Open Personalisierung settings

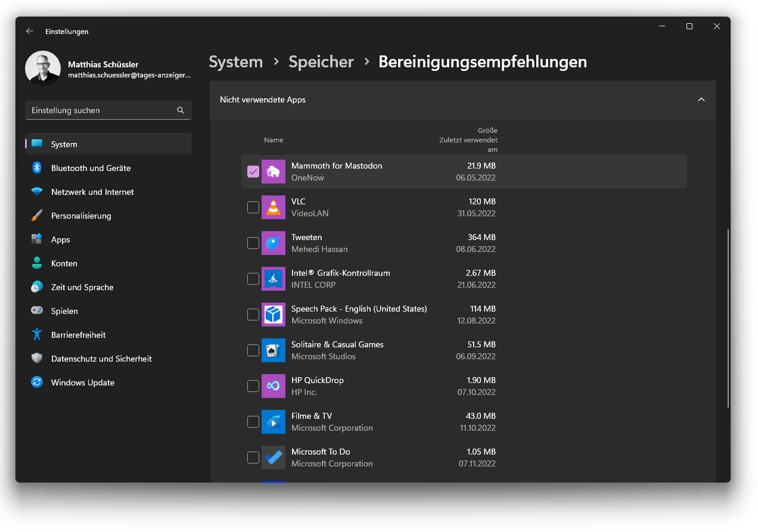pos(108,216)
